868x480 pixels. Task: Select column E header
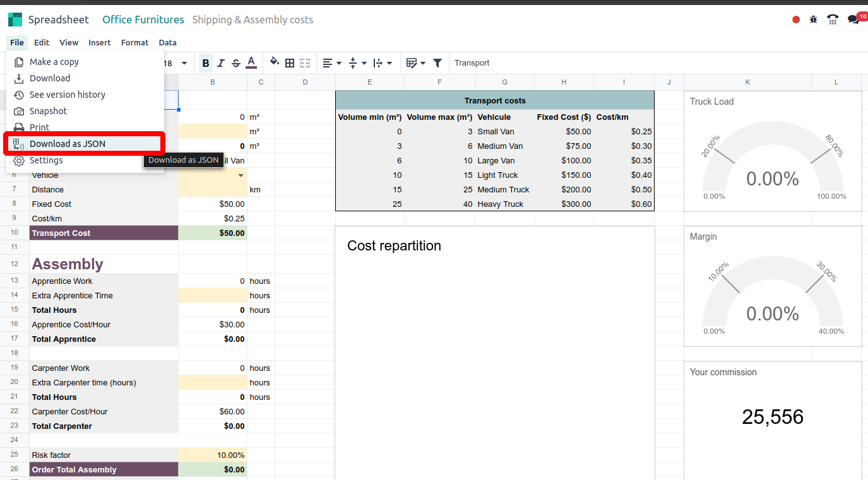[369, 82]
